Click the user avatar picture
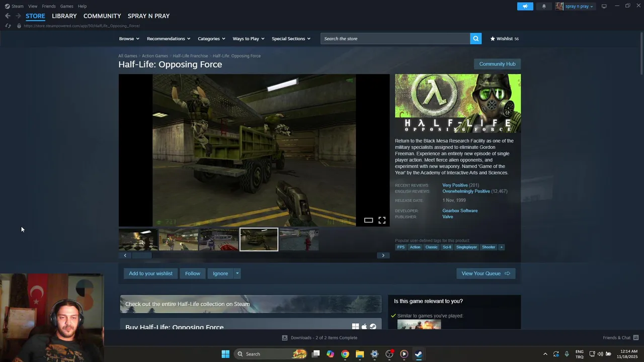The width and height of the screenshot is (644, 362). point(559,7)
